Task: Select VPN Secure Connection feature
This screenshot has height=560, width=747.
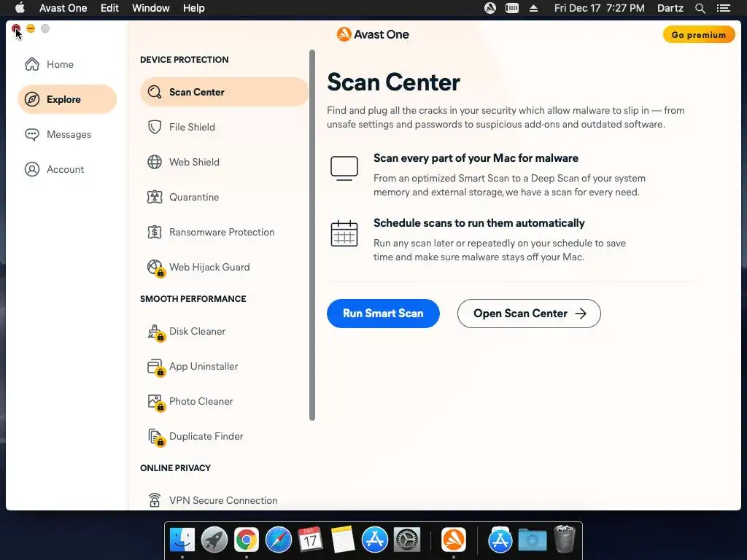Action: point(224,500)
